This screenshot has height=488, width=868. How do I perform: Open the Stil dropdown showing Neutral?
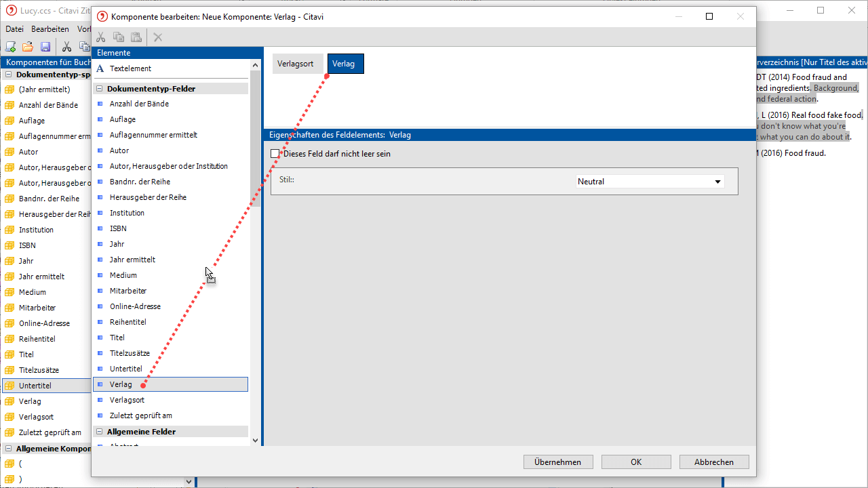(650, 182)
